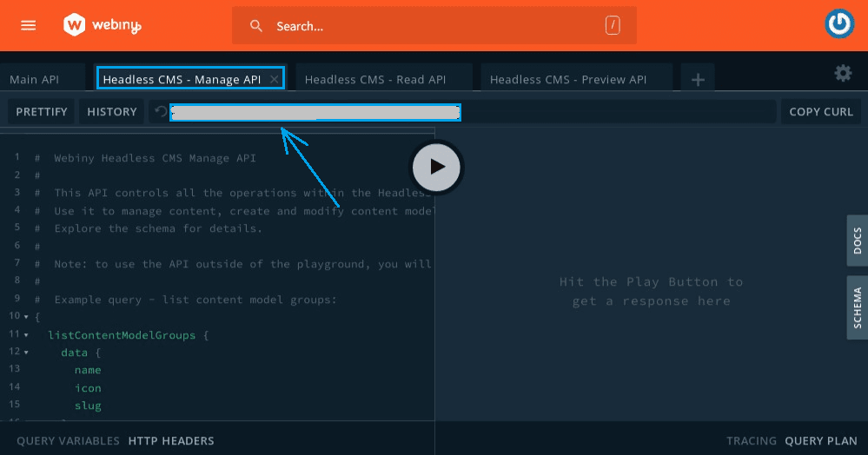Viewport: 868px width, 455px height.
Task: Open the DOCS side panel
Action: (x=857, y=241)
